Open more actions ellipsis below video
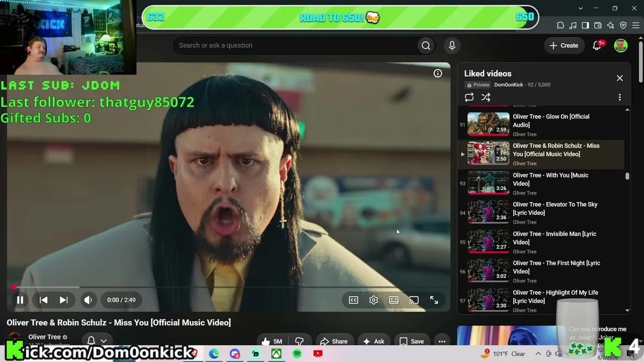The image size is (644, 362). (x=442, y=341)
